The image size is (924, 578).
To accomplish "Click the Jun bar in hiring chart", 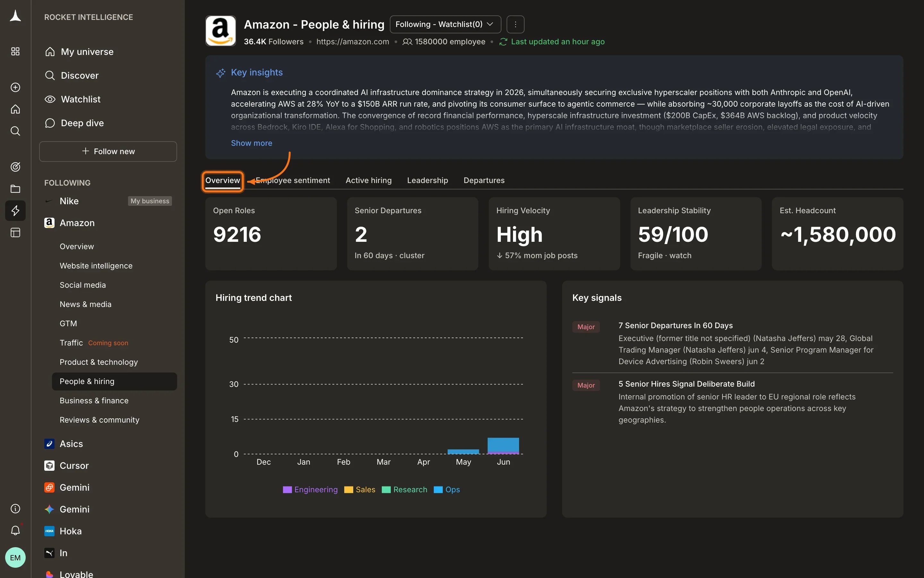I will (x=503, y=446).
